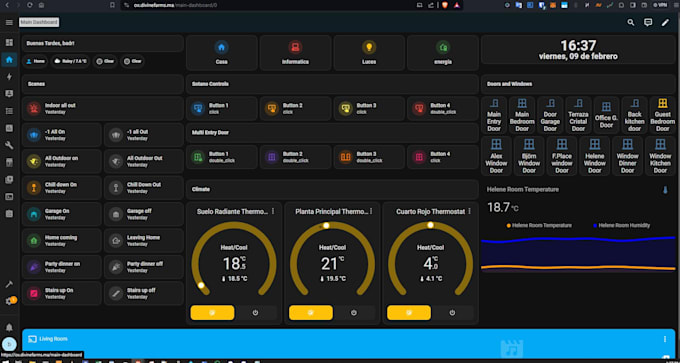Click Suelo Radiante temperature dial handle

[201, 285]
